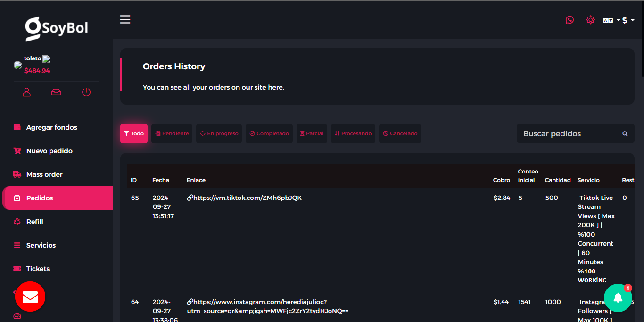This screenshot has width=644, height=322.
Task: Click the power logout icon
Action: (x=86, y=92)
